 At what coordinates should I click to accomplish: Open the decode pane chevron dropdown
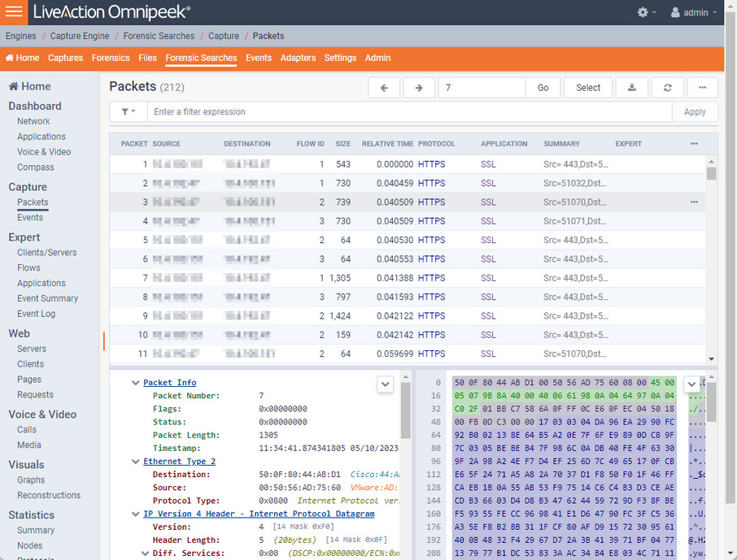point(385,384)
